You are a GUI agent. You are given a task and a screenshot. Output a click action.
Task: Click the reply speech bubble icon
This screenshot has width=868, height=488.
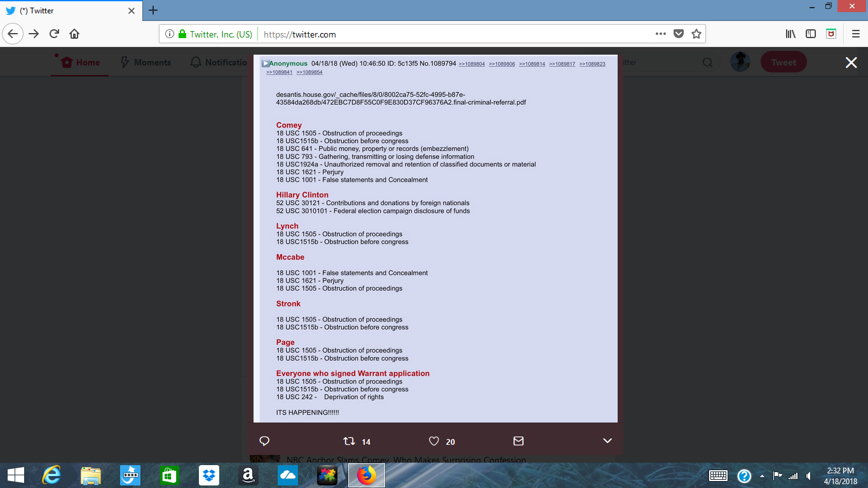pos(265,441)
